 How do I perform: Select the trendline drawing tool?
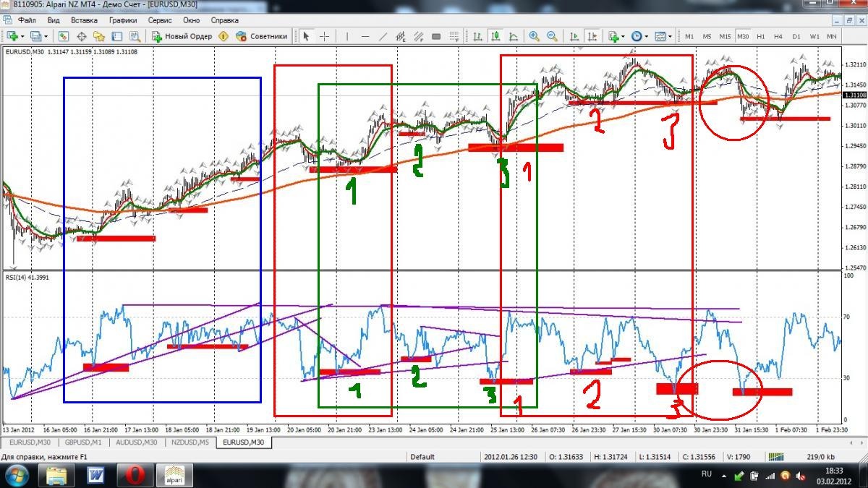[x=383, y=36]
